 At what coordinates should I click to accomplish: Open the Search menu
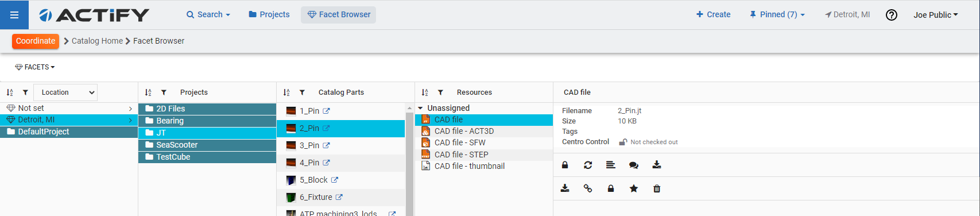coord(208,14)
